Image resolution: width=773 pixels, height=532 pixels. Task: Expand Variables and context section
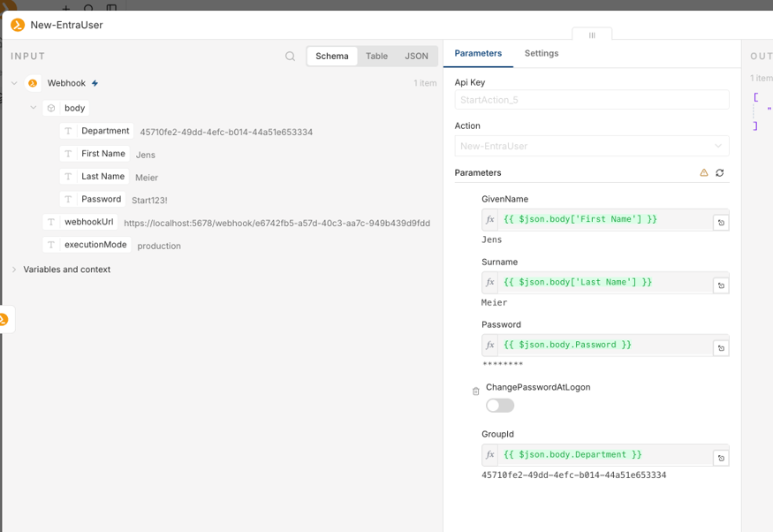[14, 270]
